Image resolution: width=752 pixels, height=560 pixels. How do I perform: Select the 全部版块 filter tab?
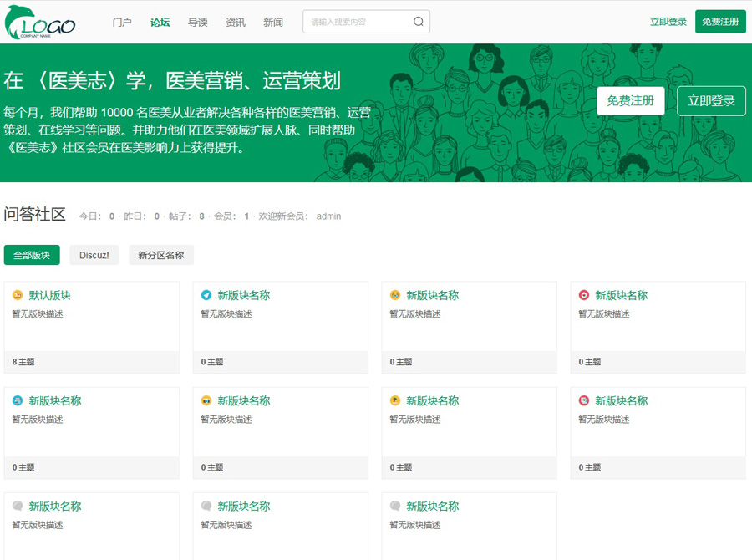click(32, 255)
